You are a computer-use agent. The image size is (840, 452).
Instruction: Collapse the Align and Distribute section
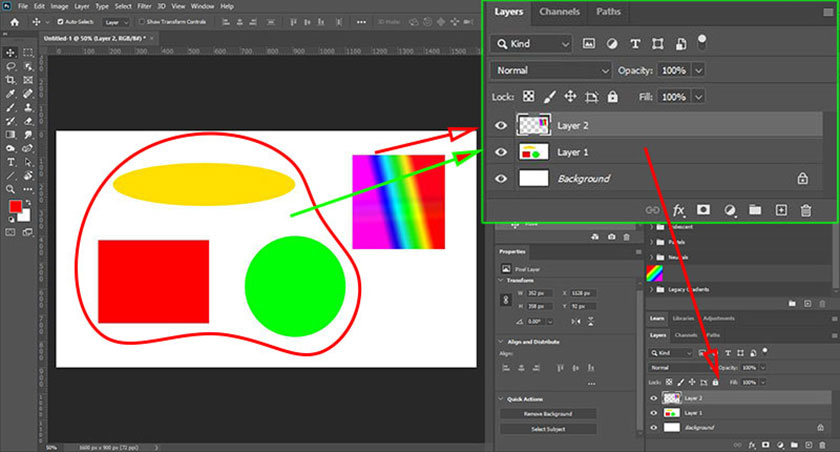(501, 342)
